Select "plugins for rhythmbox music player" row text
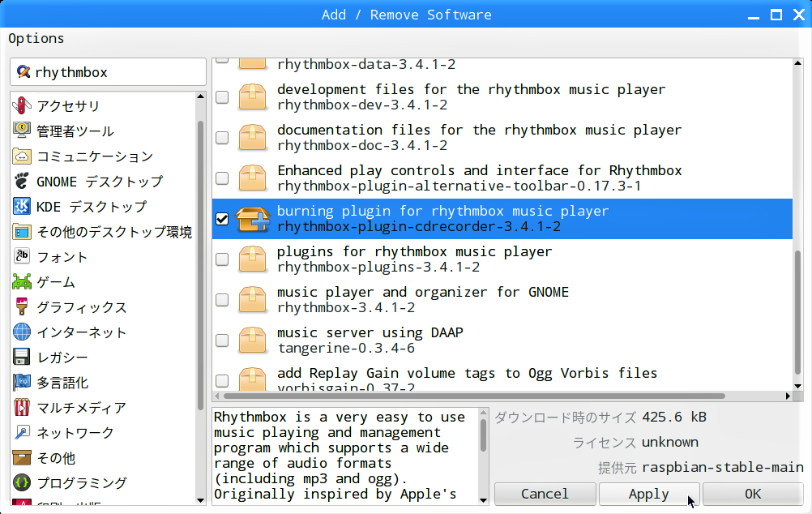This screenshot has width=812, height=514. pyautogui.click(x=414, y=252)
